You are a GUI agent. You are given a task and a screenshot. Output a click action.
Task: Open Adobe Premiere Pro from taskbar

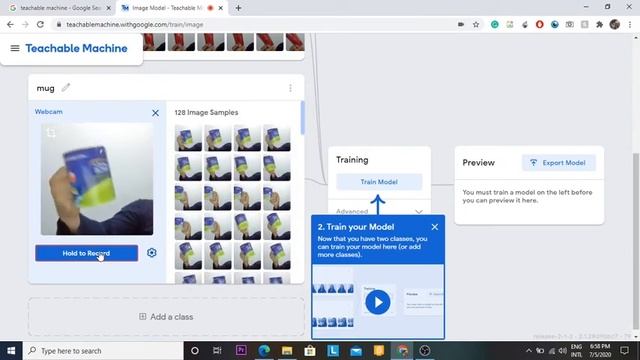(x=241, y=351)
